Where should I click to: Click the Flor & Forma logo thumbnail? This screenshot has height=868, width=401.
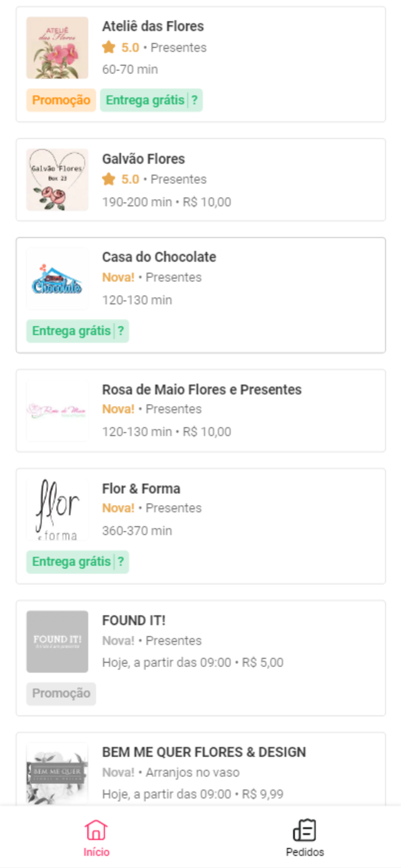(x=57, y=509)
